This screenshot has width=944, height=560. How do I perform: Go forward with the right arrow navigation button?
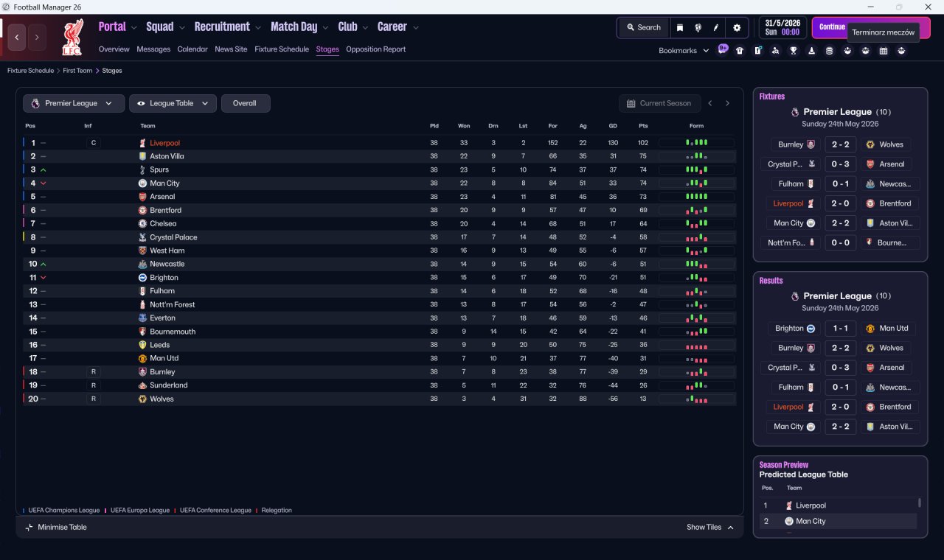37,37
